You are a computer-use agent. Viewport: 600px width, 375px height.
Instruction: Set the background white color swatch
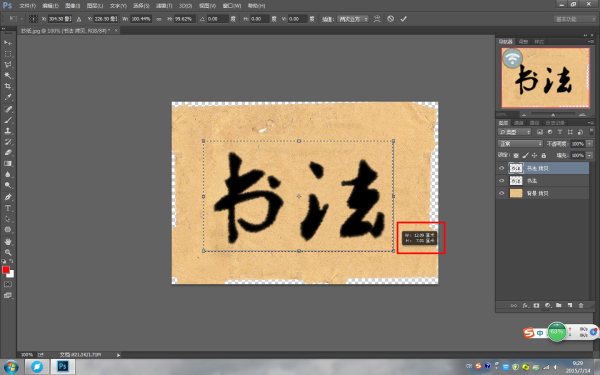pyautogui.click(x=11, y=274)
